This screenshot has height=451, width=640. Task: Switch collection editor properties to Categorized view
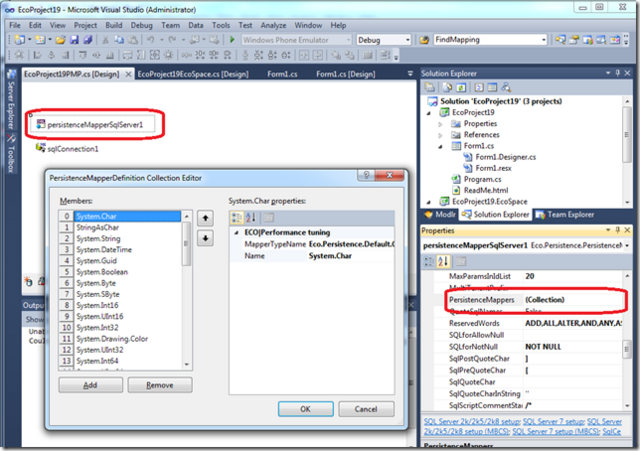tap(237, 218)
